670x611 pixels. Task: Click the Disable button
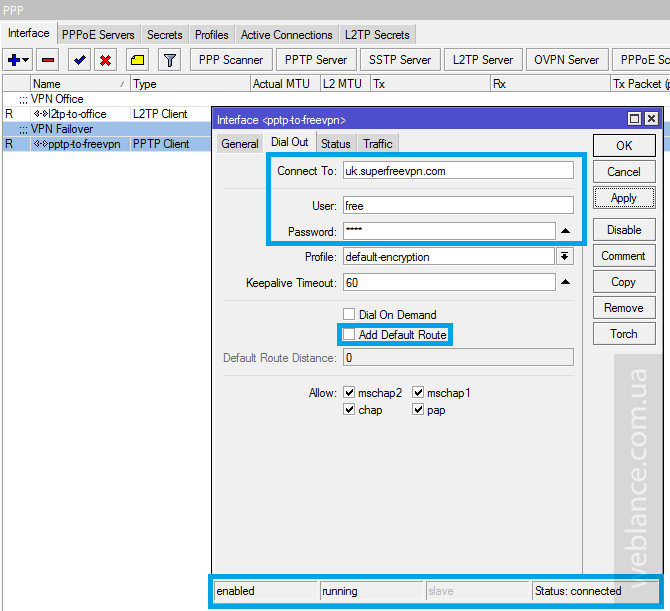(624, 230)
